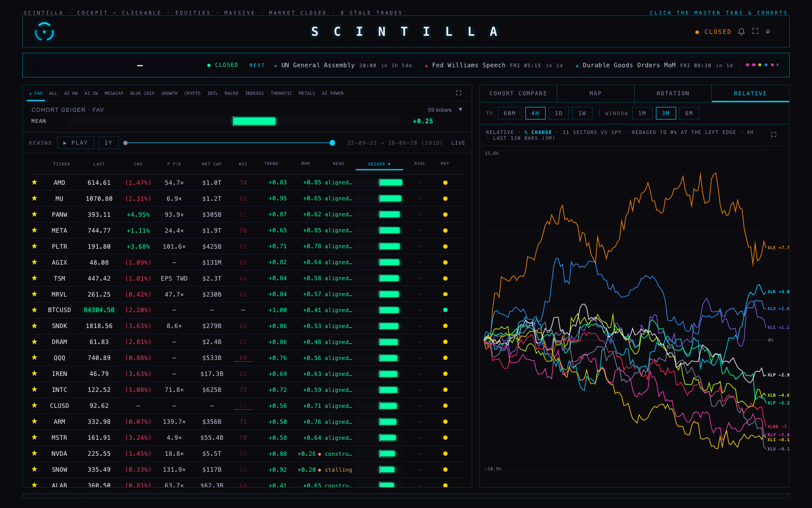Select the 1D timeframe
812x508 pixels.
coord(558,113)
